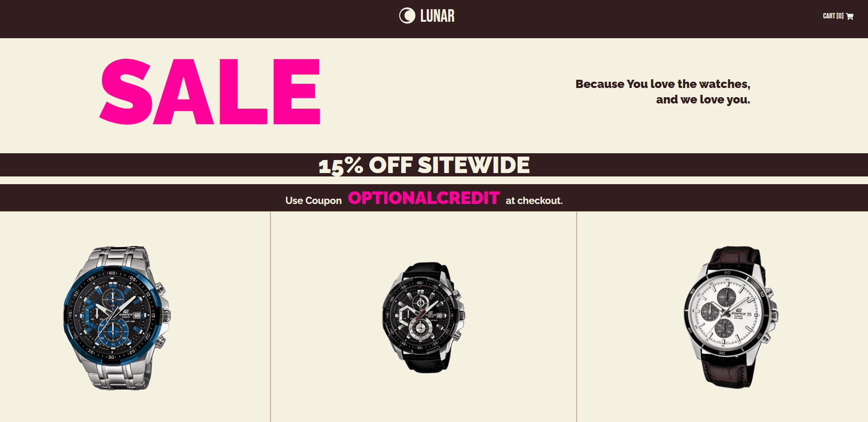
Task: Click the "and we love you." text
Action: point(703,100)
